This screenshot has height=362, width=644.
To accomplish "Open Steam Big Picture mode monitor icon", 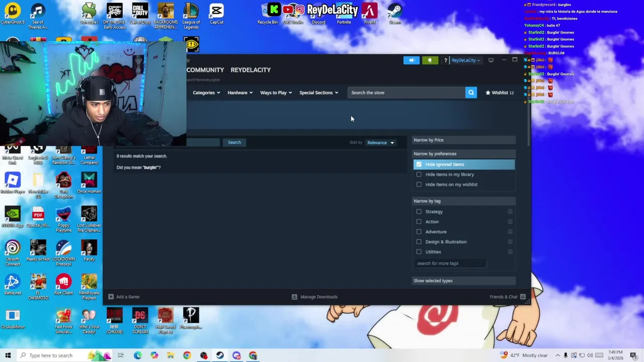I will click(x=491, y=60).
